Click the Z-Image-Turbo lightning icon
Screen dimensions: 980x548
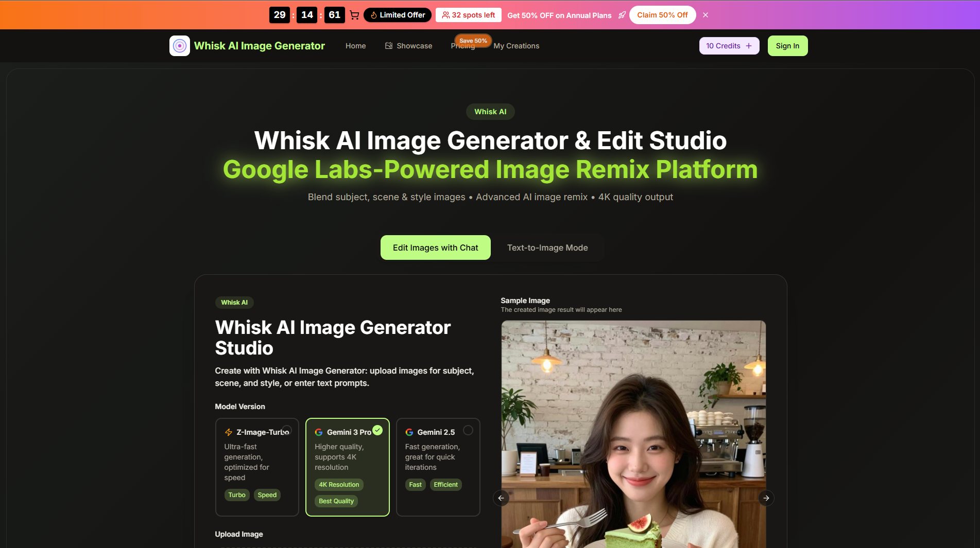point(229,432)
